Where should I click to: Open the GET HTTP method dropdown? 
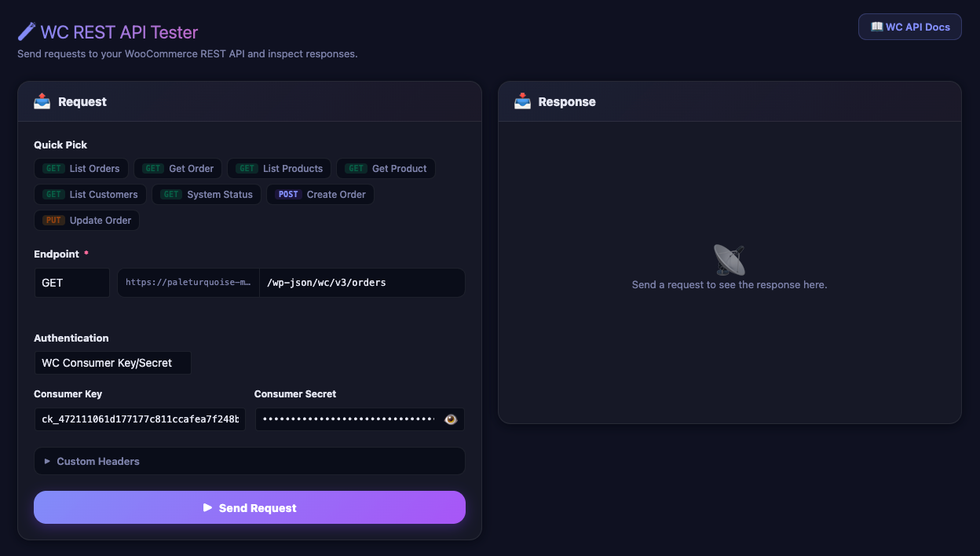click(72, 283)
